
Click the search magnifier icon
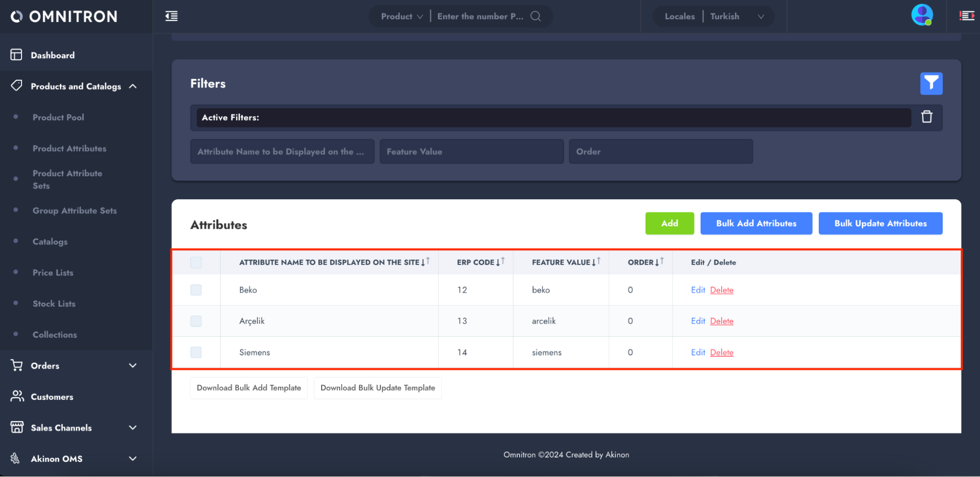[536, 16]
